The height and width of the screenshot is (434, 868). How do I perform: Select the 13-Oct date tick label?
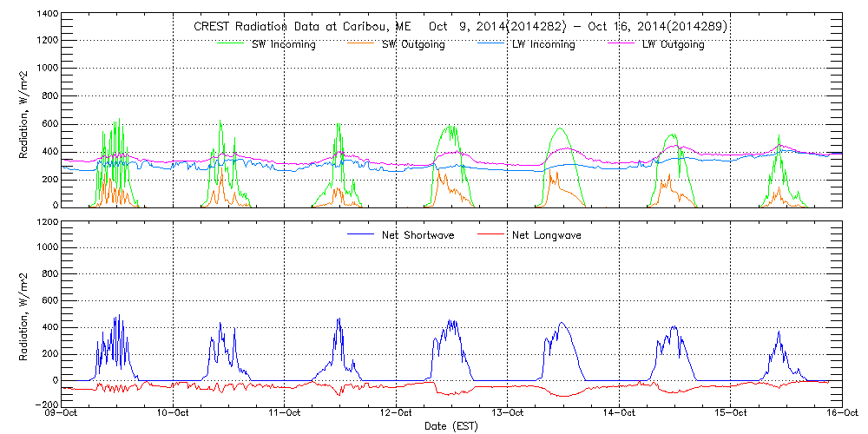pyautogui.click(x=508, y=414)
